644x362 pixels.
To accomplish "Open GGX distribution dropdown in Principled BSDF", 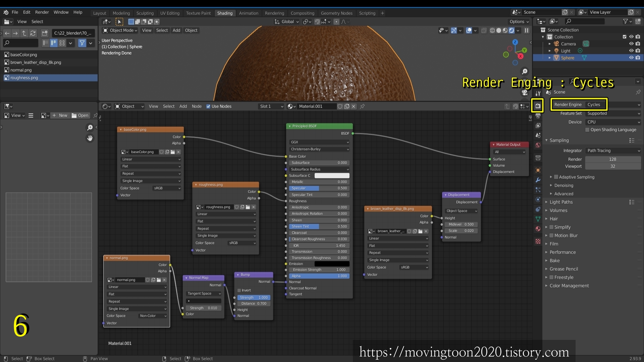I will pyautogui.click(x=319, y=142).
